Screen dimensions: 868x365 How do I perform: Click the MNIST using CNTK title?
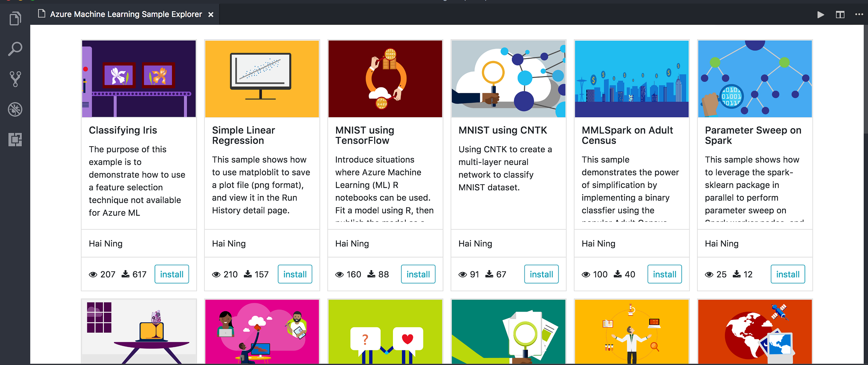pyautogui.click(x=502, y=130)
